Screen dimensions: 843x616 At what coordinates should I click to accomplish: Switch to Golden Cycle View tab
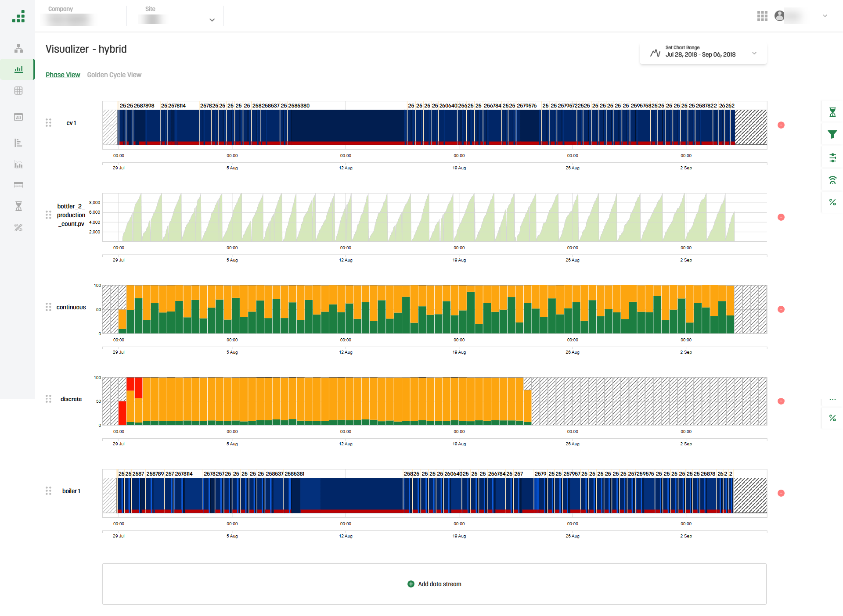pyautogui.click(x=114, y=75)
